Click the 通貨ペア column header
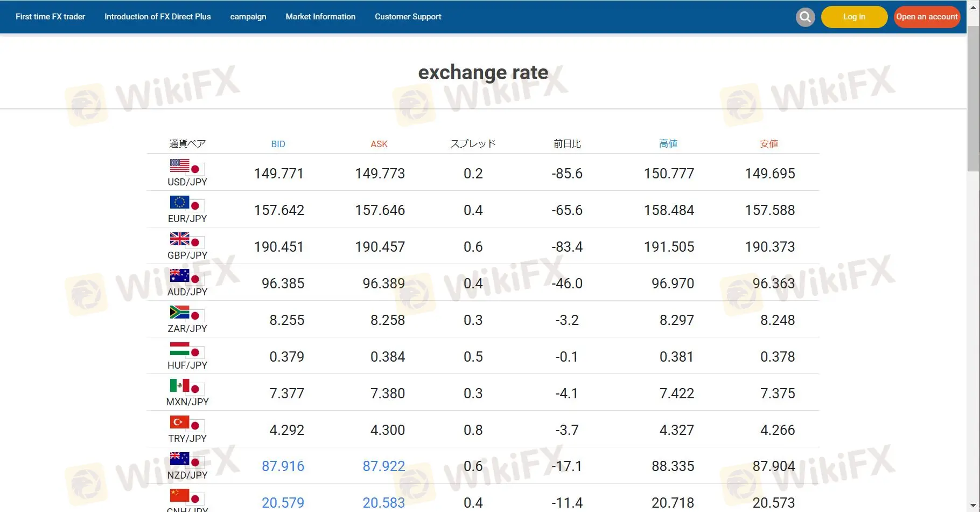 (187, 143)
